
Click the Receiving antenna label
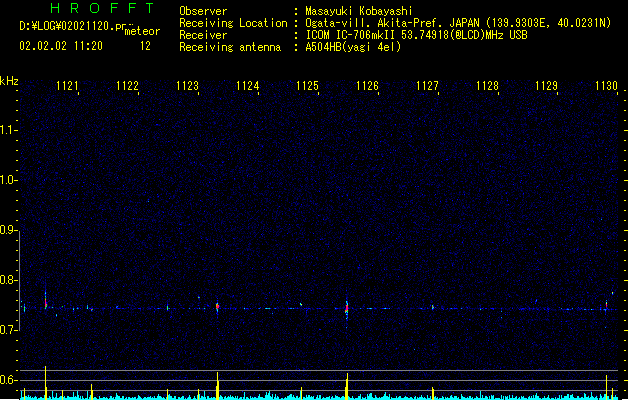(x=230, y=47)
